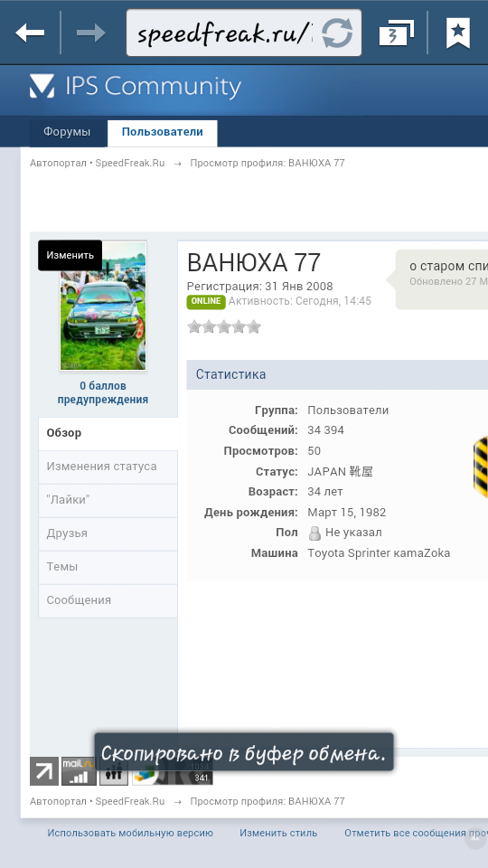Open bookmarks with the star icon
This screenshot has height=868, width=488.
[458, 33]
